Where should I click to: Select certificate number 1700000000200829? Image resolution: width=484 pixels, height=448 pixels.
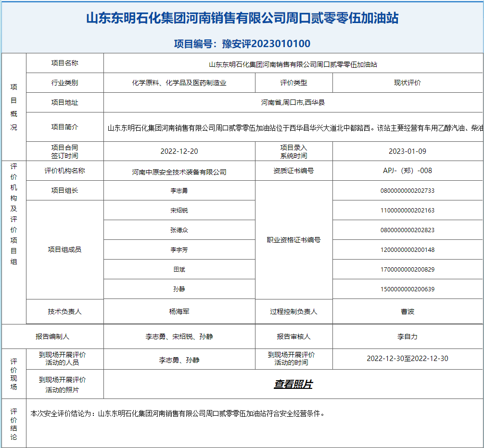[x=408, y=270]
